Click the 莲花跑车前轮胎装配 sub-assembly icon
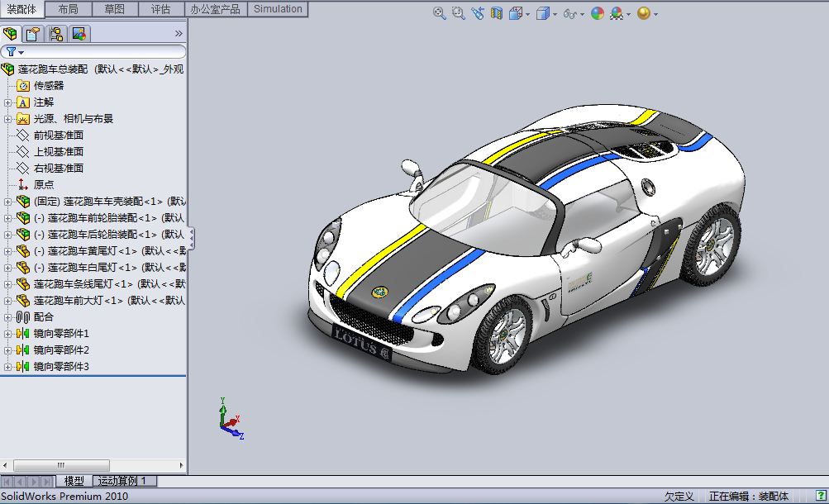 (x=23, y=217)
